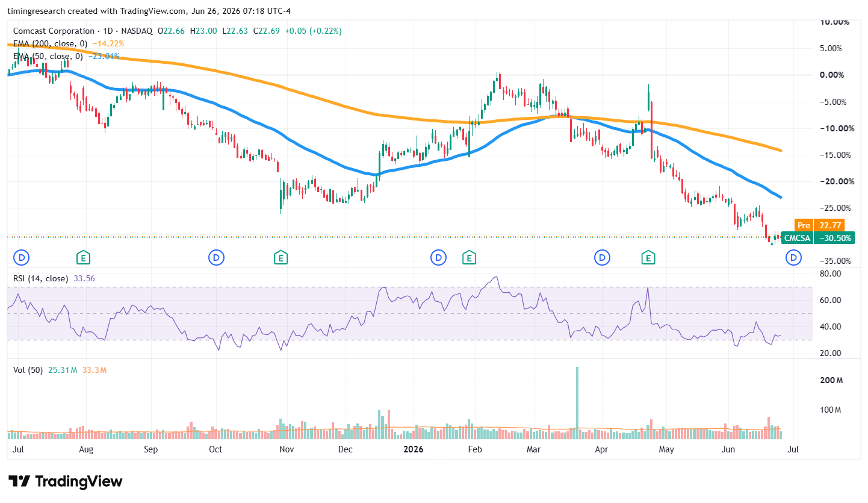Screen dimensions: 868x503
Task: Select the EMA (200, close, 0) legend
Action: tap(51, 43)
